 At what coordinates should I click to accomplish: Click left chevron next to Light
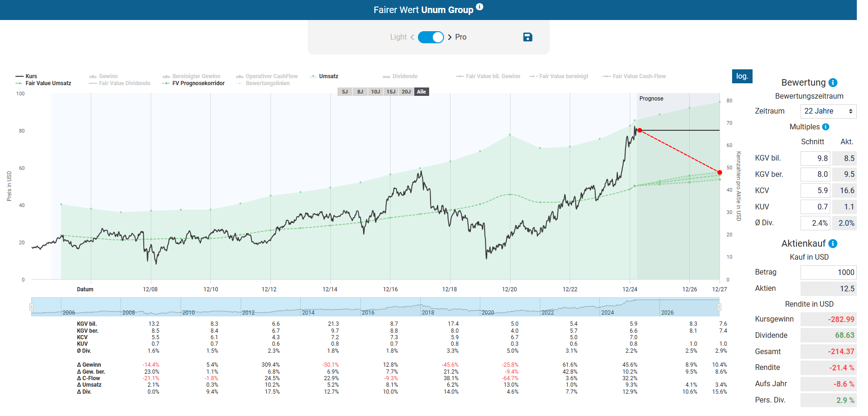tap(412, 37)
